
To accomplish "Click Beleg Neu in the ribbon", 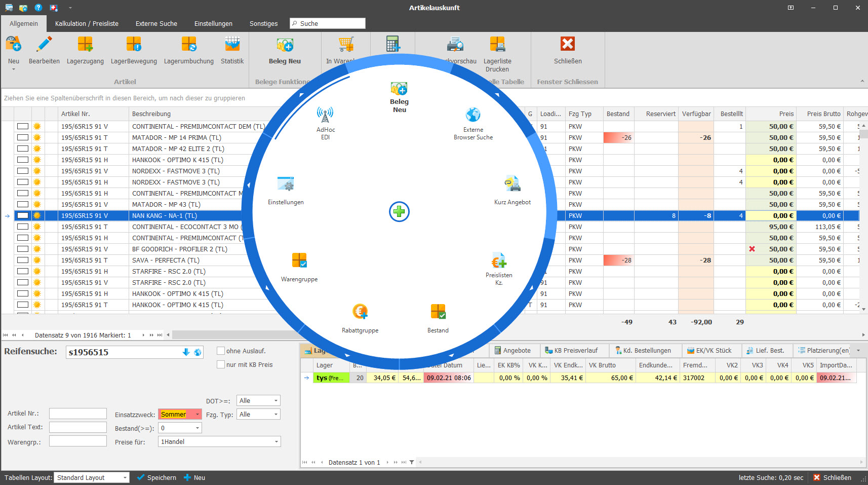I will pyautogui.click(x=285, y=50).
